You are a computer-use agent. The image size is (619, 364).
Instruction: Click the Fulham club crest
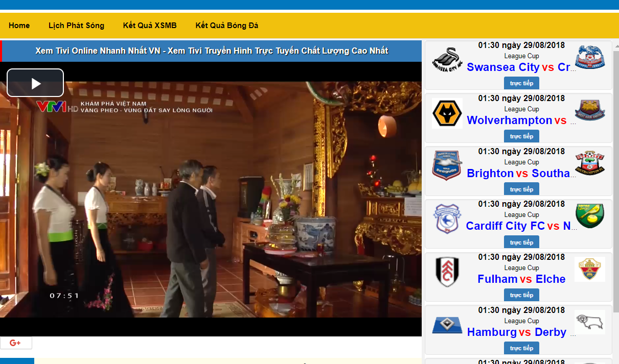(447, 272)
